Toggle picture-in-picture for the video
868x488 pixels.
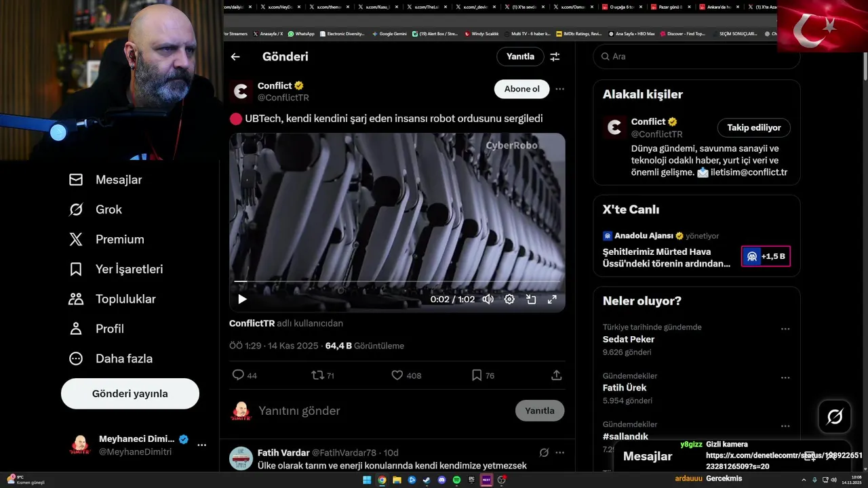point(531,299)
